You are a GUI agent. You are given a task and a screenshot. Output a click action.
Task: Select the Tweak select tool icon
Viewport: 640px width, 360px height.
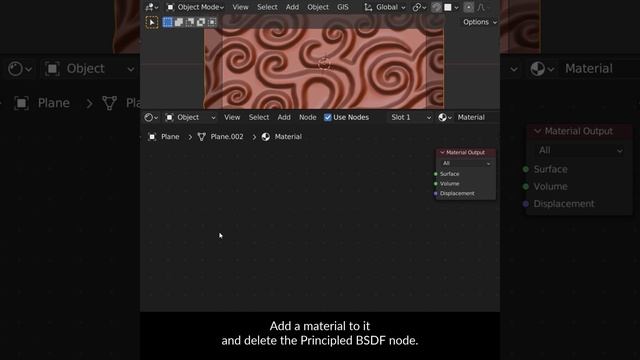(x=151, y=22)
